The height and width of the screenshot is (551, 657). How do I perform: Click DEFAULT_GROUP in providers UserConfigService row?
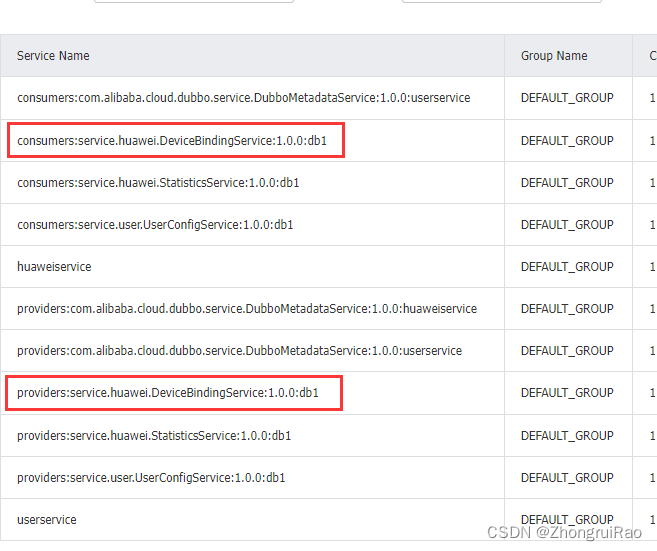[567, 478]
